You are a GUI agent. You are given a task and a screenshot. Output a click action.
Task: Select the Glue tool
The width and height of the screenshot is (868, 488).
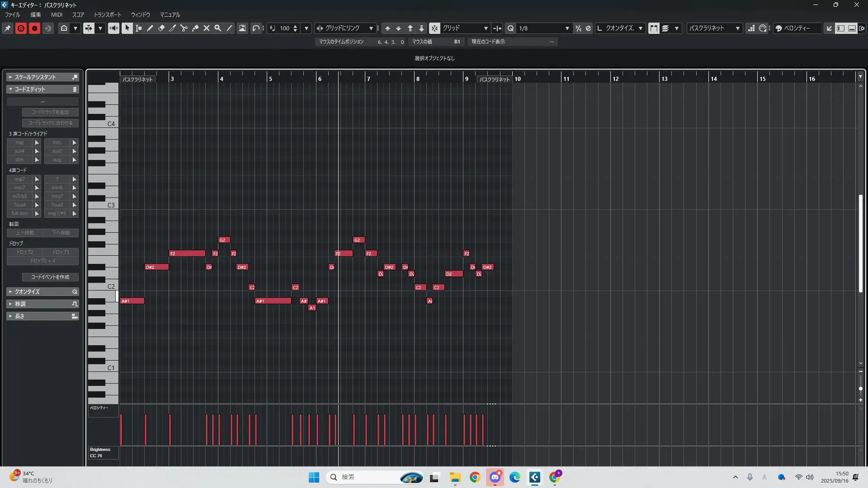pyautogui.click(x=195, y=28)
